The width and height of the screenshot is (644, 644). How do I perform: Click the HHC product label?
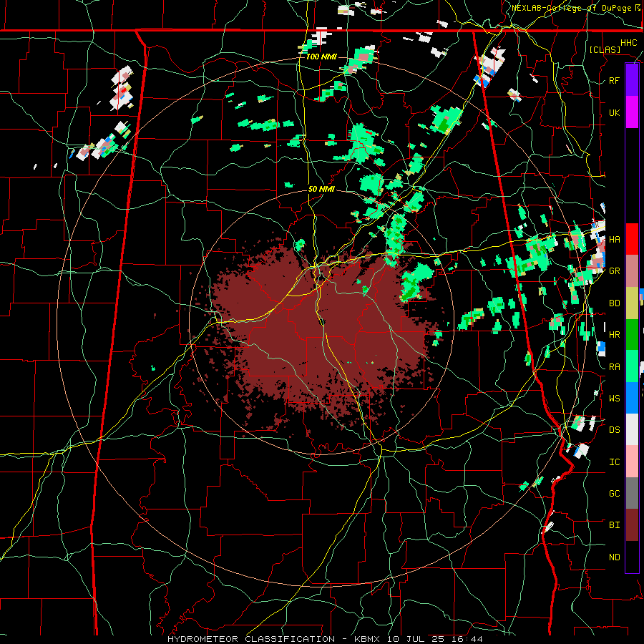pos(628,43)
